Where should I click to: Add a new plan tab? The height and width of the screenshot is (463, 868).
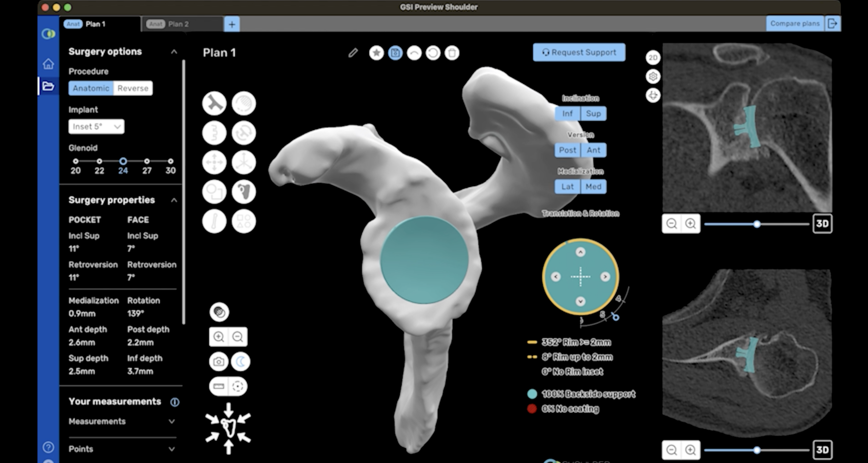pyautogui.click(x=232, y=24)
